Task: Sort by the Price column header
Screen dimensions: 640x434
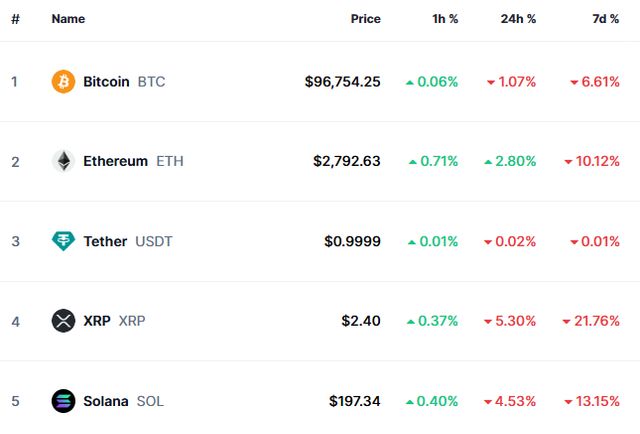Action: point(365,19)
